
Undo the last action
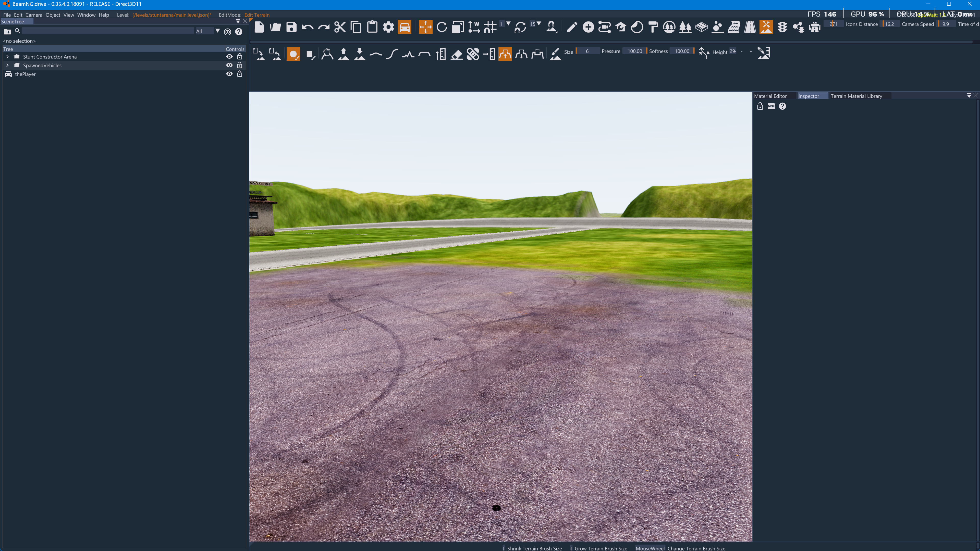click(x=307, y=27)
